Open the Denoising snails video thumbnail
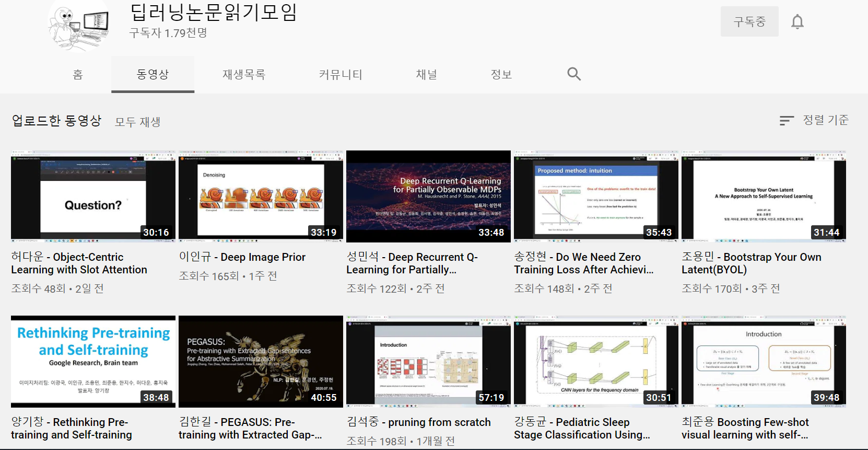This screenshot has width=868, height=450. pyautogui.click(x=261, y=197)
